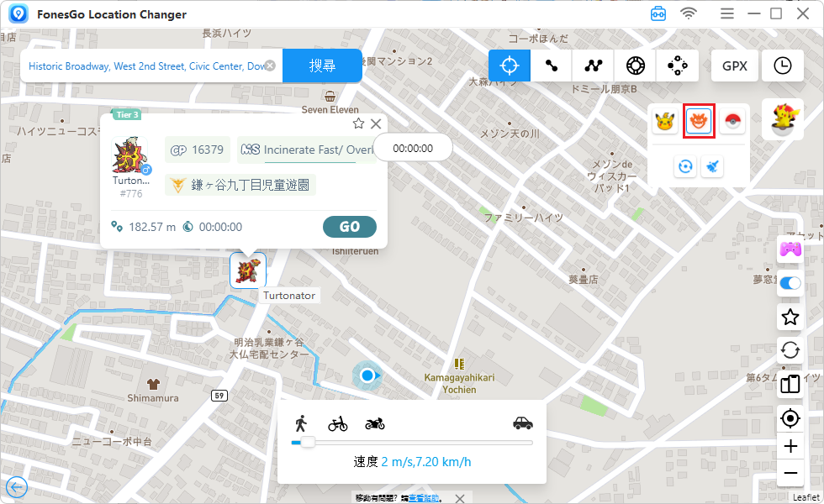Select the Multi-Spot route mode
This screenshot has height=504, width=824.
click(x=594, y=66)
